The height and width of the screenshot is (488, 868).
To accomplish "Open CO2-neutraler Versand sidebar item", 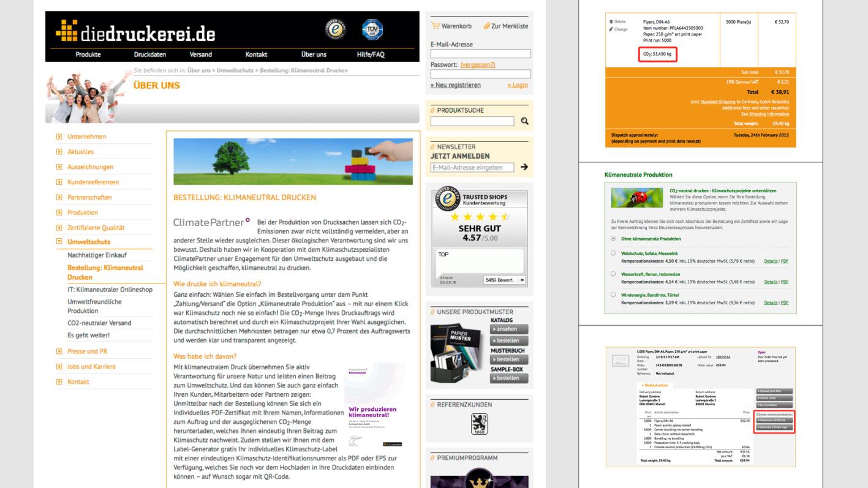I will 99,323.
